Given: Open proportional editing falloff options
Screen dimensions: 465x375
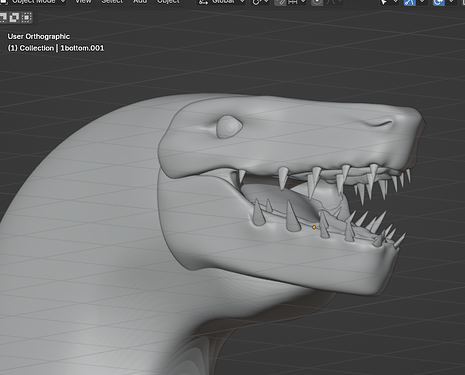Looking at the screenshot, I should [x=334, y=2].
